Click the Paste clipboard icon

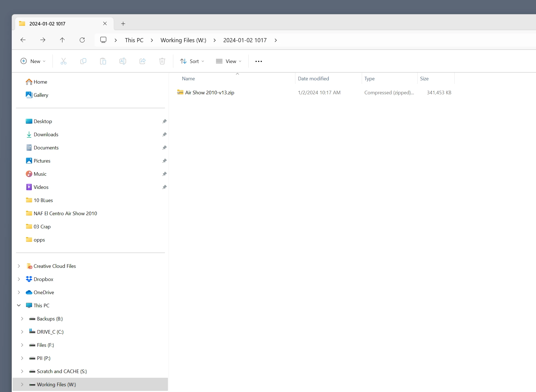[x=103, y=61]
